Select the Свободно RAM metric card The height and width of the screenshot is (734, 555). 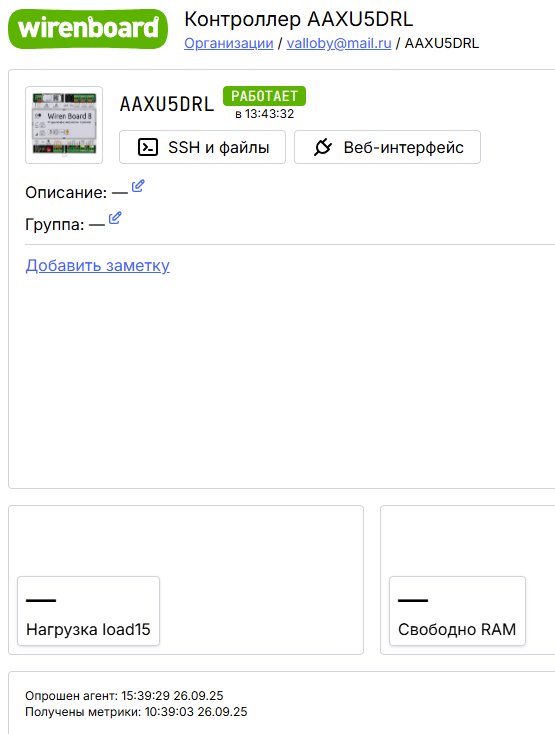457,611
